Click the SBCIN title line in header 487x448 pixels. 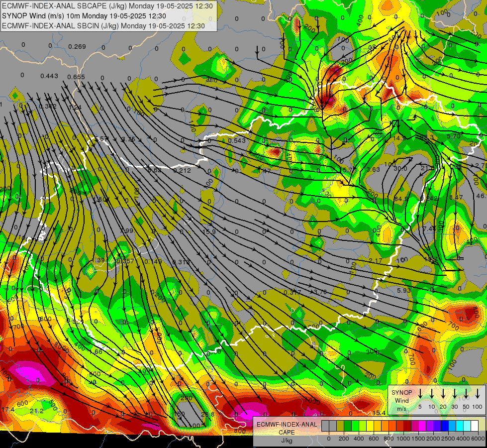click(x=103, y=26)
